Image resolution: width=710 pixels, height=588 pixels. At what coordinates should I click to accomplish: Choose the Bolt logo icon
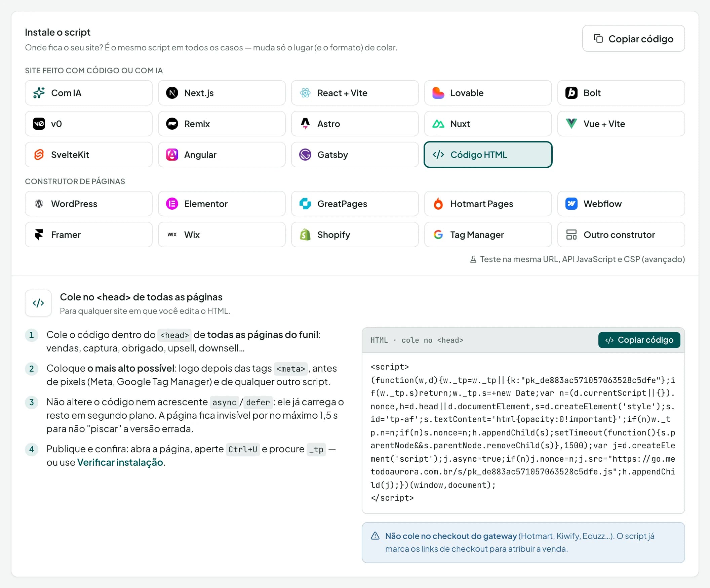click(571, 93)
